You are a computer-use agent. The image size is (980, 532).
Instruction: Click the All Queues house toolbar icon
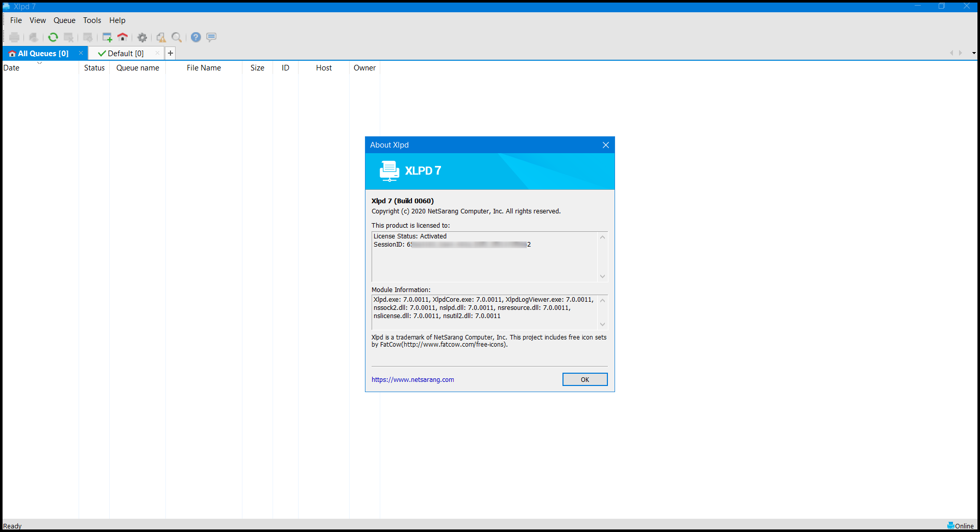point(122,37)
